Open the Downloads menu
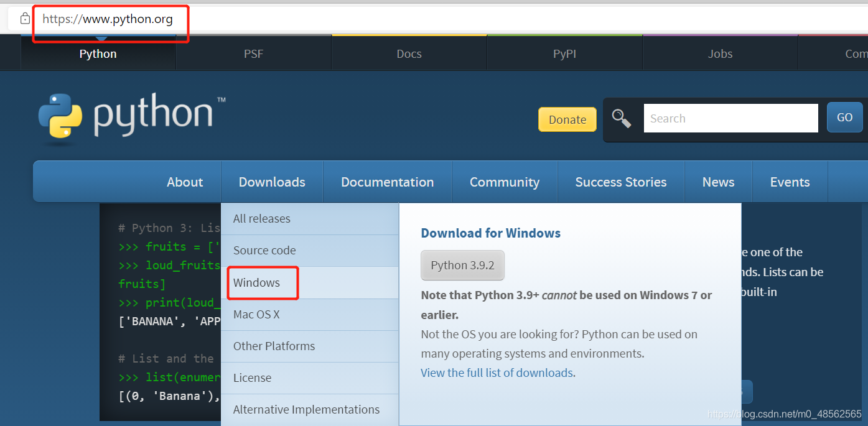Image resolution: width=868 pixels, height=426 pixels. [272, 182]
